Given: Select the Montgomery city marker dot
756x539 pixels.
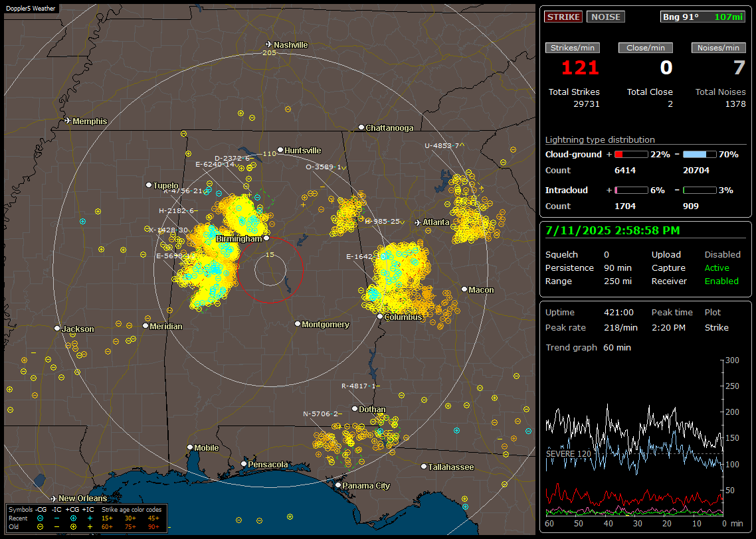Looking at the screenshot, I should [x=298, y=324].
